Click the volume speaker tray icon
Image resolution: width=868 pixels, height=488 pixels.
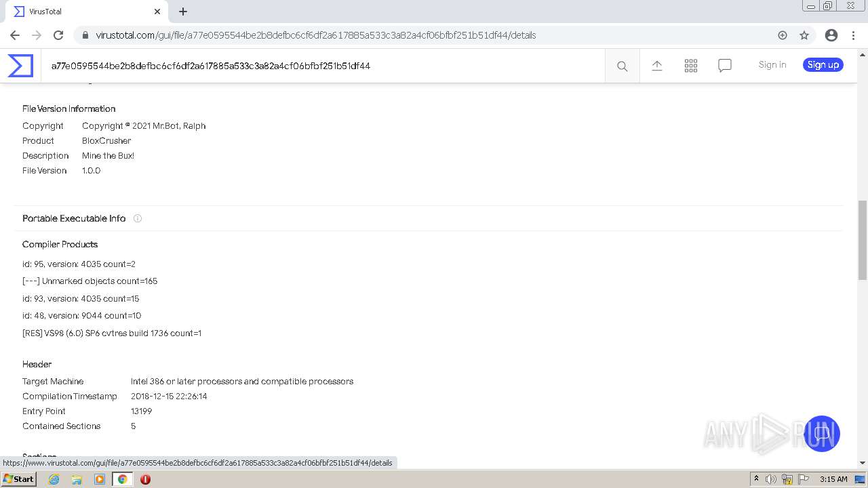tap(771, 479)
